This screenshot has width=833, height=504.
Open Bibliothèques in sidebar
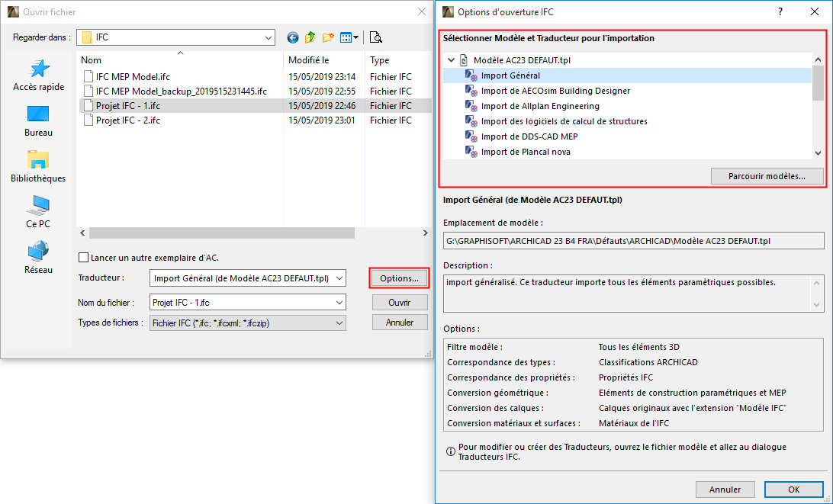click(x=38, y=167)
